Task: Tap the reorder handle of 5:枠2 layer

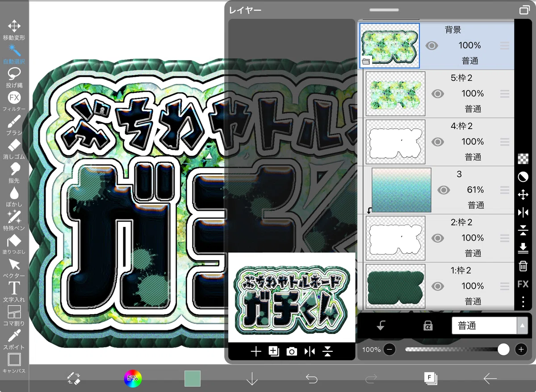Action: [505, 94]
